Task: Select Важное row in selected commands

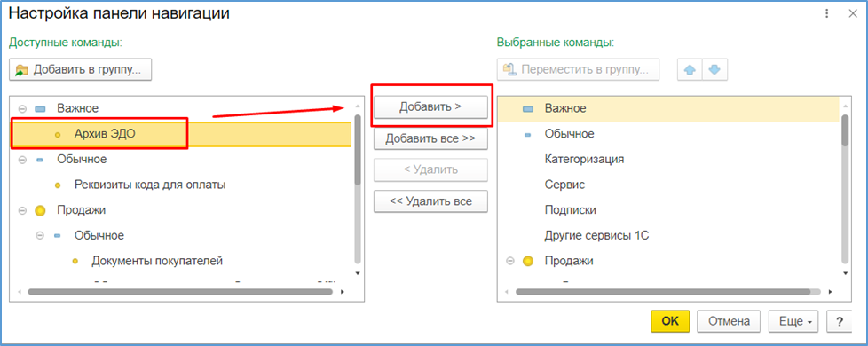Action: click(668, 108)
